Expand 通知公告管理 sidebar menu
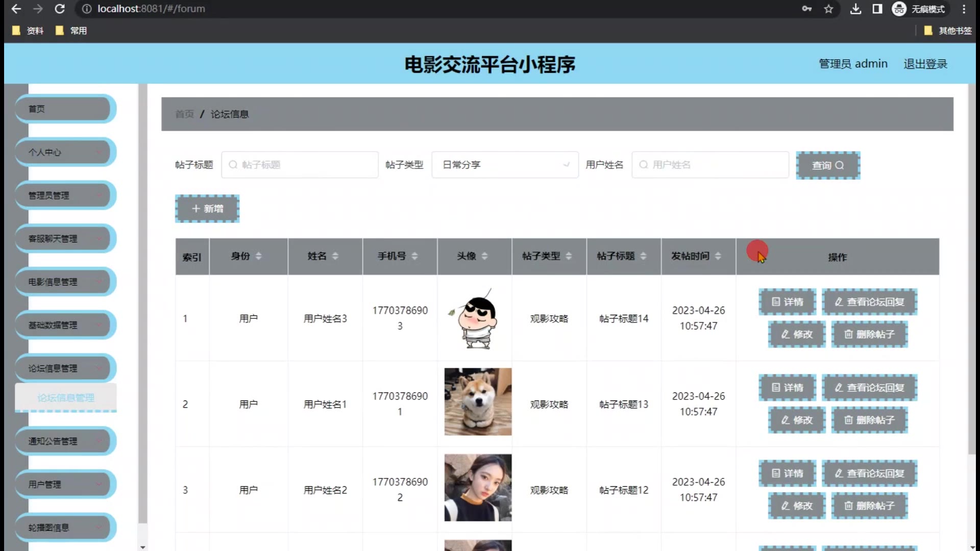Image resolution: width=980 pixels, height=551 pixels. (65, 441)
